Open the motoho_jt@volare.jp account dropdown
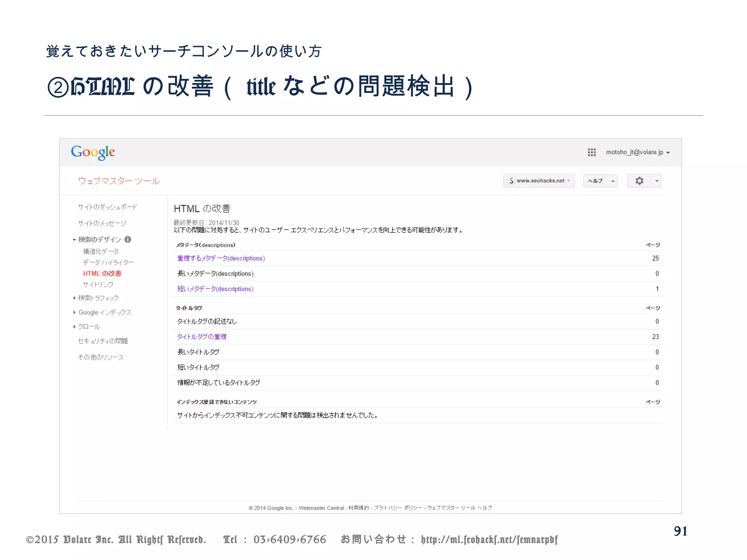 point(638,152)
